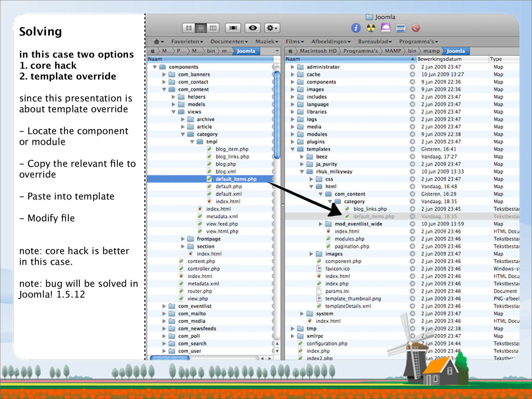Select blog_item.php file
Image resolution: width=532 pixels, height=399 pixels.
tap(232, 149)
